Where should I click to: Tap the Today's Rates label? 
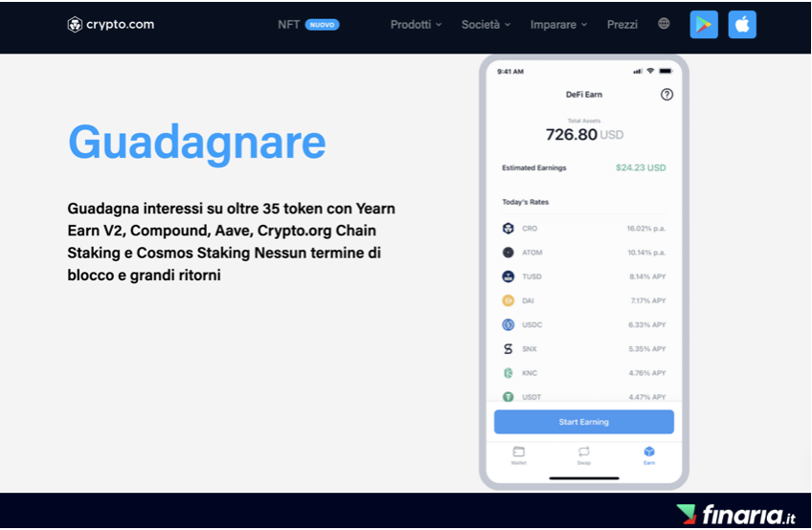tap(525, 202)
